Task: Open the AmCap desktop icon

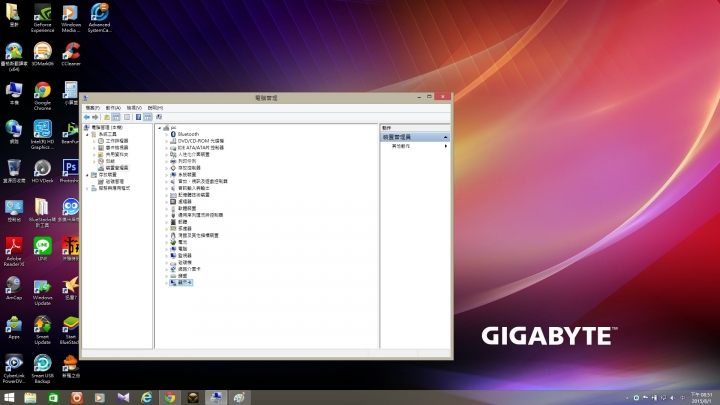Action: click(x=14, y=288)
